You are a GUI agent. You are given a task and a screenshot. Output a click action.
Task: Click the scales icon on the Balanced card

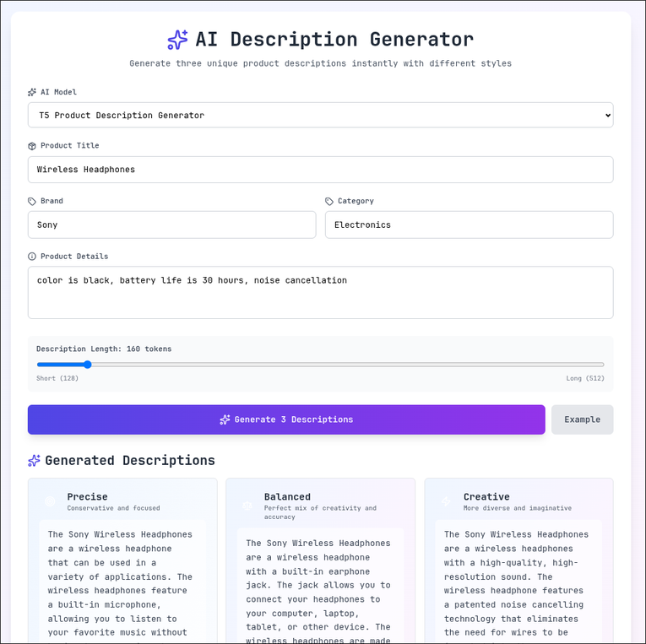coord(247,506)
